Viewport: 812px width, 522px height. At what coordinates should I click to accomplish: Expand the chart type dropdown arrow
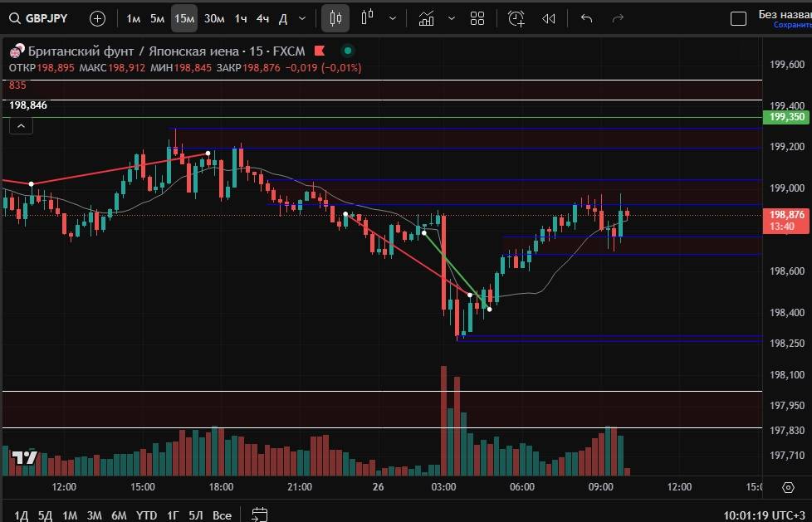(393, 18)
